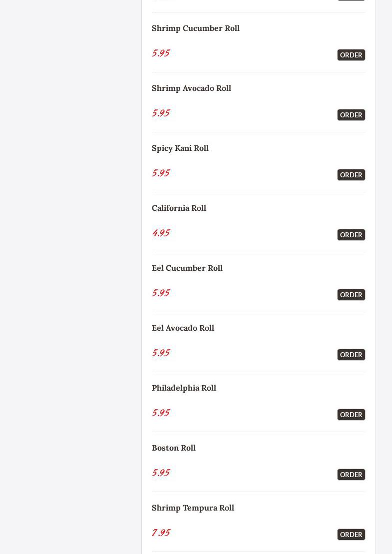Screen dimensions: 392x554
Task: Order the Philadelphia Roll
Action: (351, 415)
